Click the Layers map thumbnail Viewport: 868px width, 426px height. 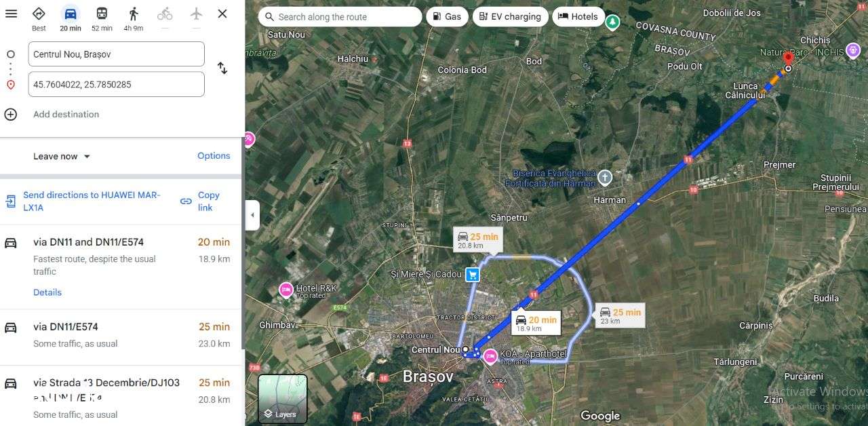[283, 399]
